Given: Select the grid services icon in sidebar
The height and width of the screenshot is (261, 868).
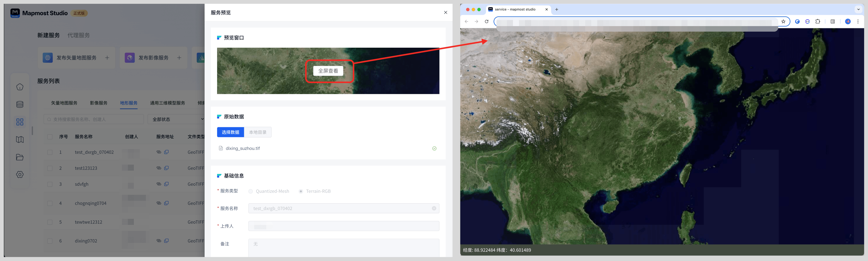Looking at the screenshot, I should coord(20,122).
